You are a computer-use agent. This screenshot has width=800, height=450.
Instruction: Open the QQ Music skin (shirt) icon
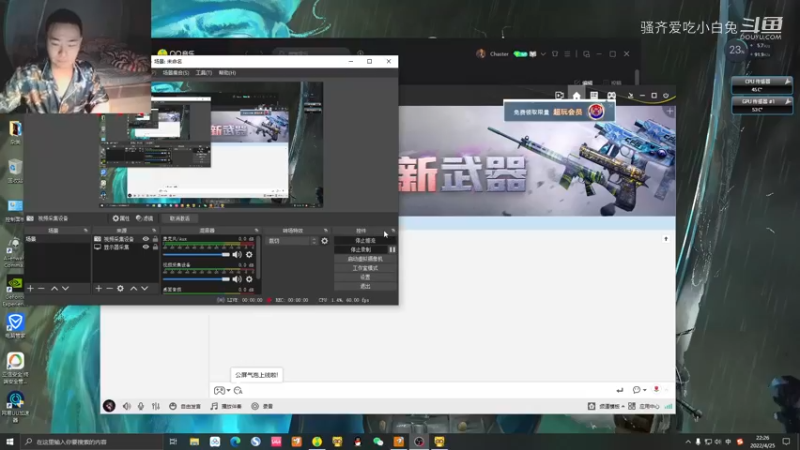pyautogui.click(x=555, y=54)
